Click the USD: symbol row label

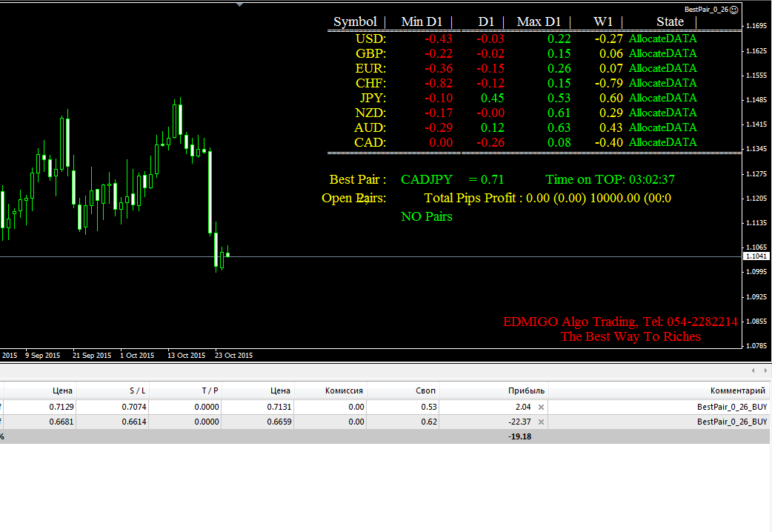coord(370,39)
